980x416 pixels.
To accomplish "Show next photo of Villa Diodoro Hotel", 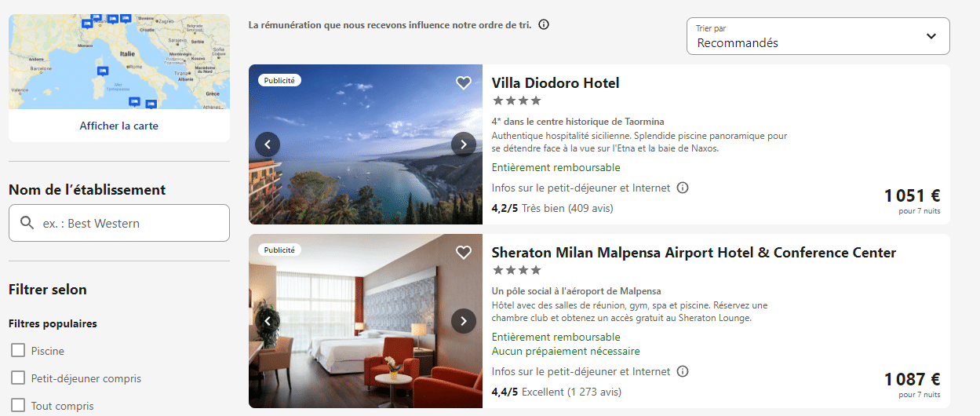I will pyautogui.click(x=464, y=144).
